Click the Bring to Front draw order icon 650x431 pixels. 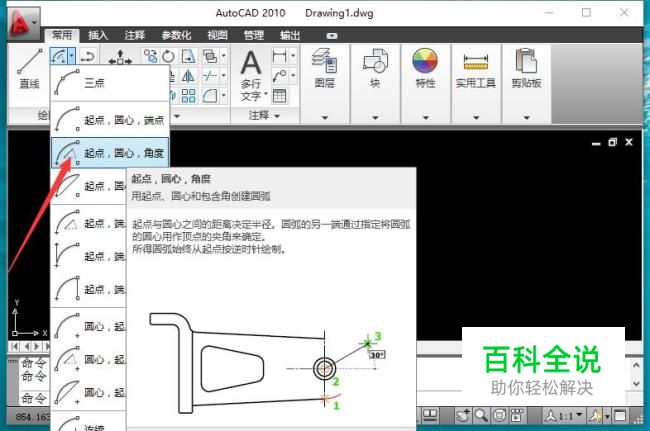[210, 56]
